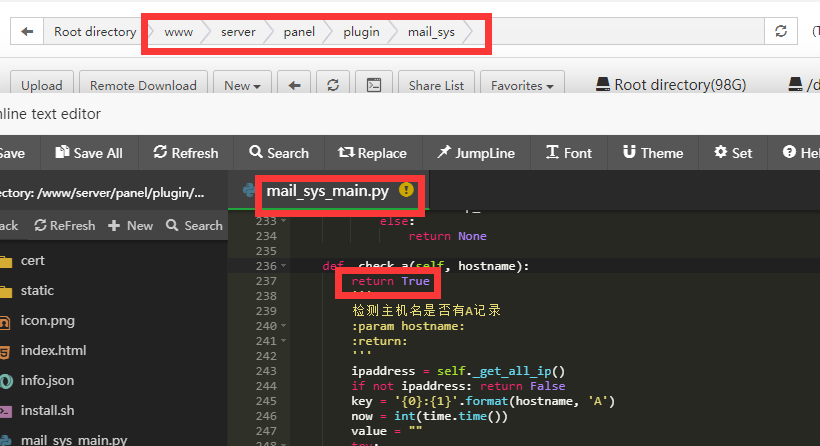Click the circular refresh icon in file toolbar
Viewport: 820px width, 446px height.
coord(333,85)
